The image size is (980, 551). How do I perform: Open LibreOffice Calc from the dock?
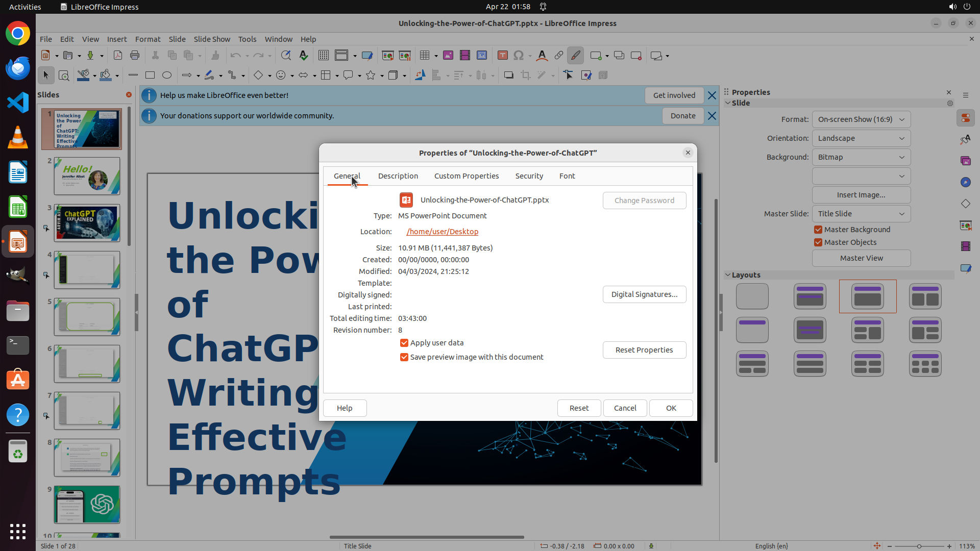click(18, 208)
